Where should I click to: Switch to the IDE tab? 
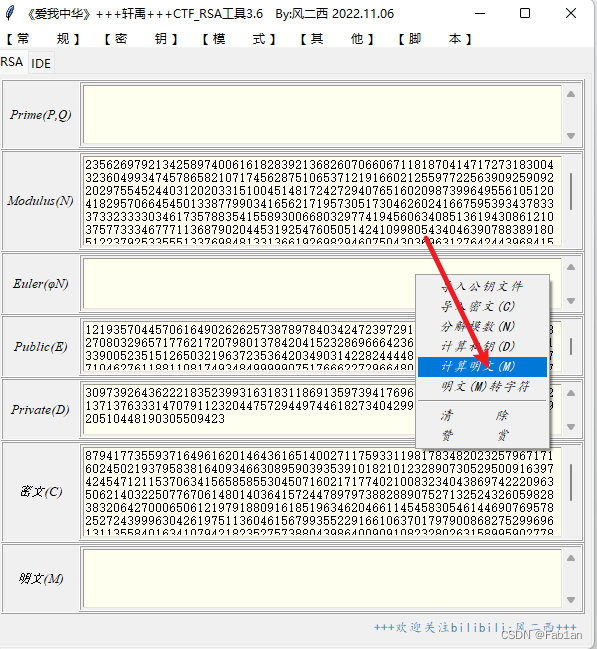click(41, 63)
